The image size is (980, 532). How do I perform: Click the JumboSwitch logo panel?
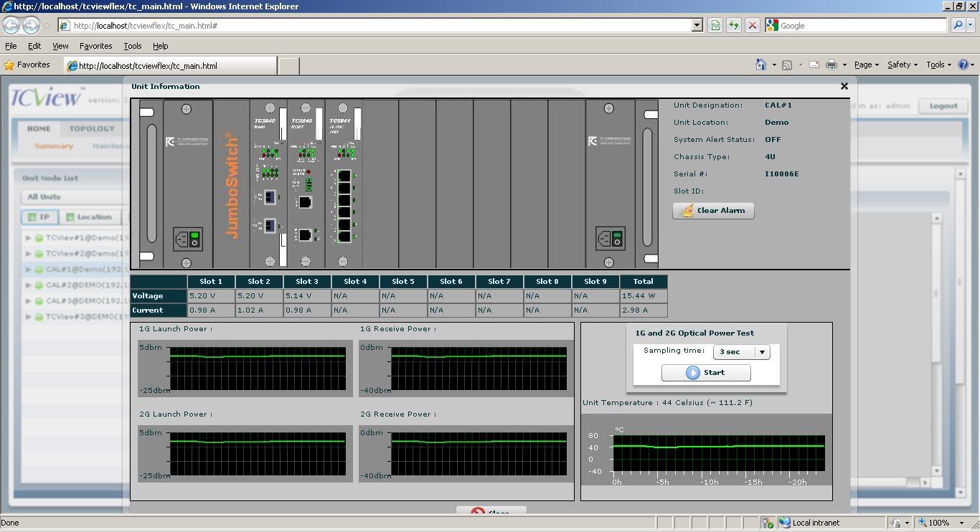(231, 184)
